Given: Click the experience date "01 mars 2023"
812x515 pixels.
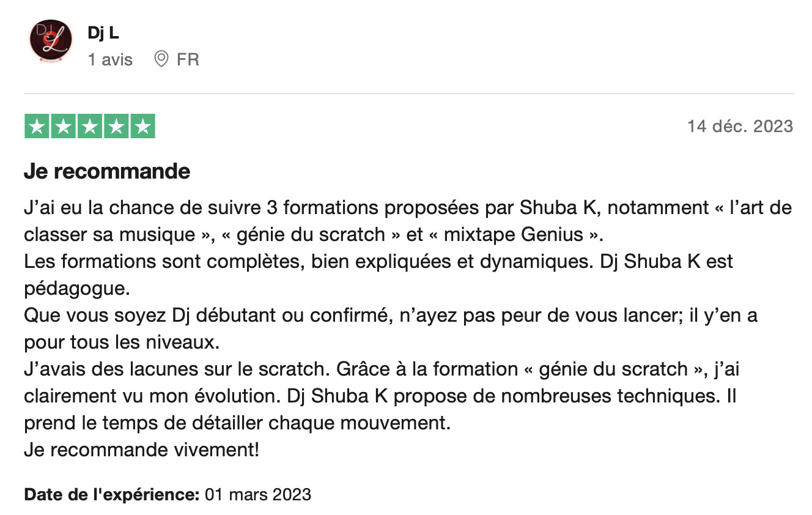Looking at the screenshot, I should click(x=257, y=494).
